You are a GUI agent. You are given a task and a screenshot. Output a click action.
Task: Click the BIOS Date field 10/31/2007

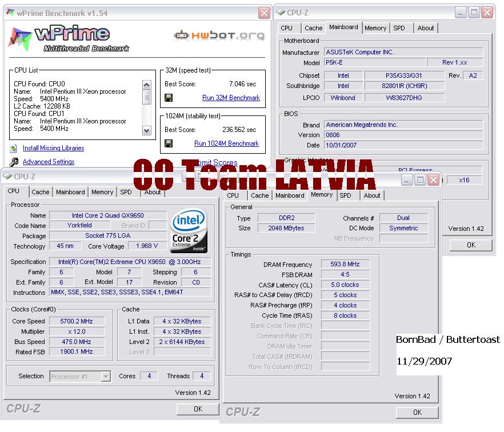point(403,145)
